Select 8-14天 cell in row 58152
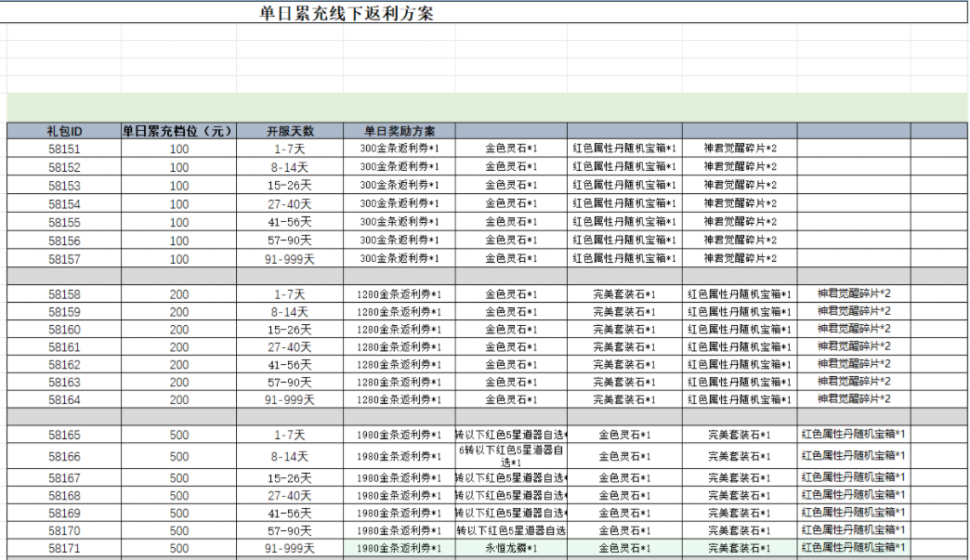Image resolution: width=970 pixels, height=560 pixels. pyautogui.click(x=290, y=167)
